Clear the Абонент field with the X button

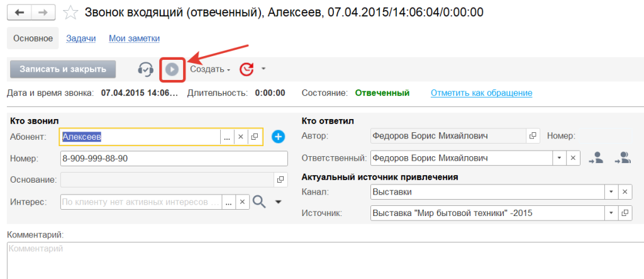pyautogui.click(x=240, y=137)
